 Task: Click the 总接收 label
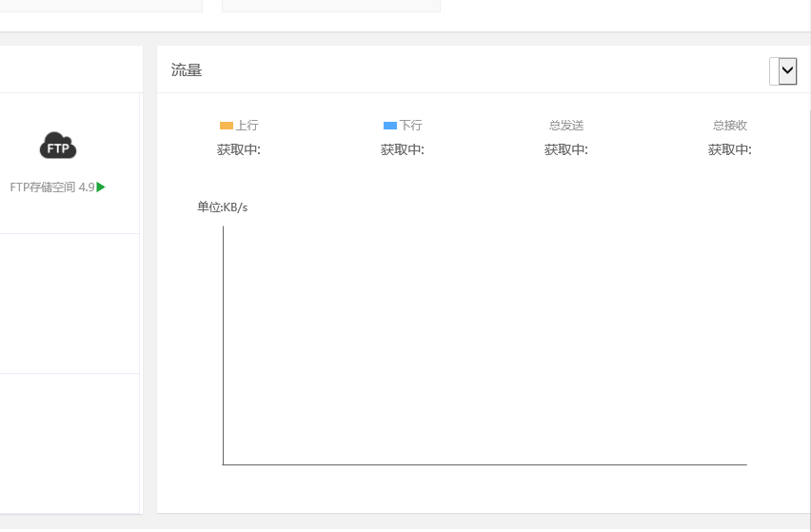730,125
